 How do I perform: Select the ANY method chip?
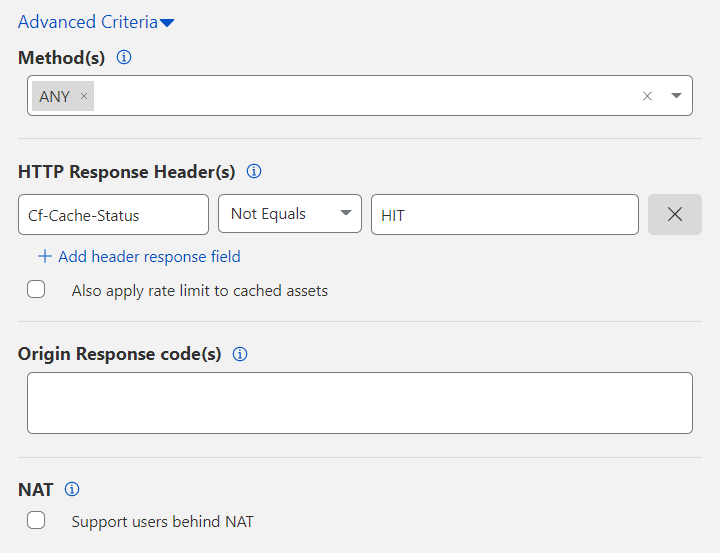pyautogui.click(x=54, y=96)
